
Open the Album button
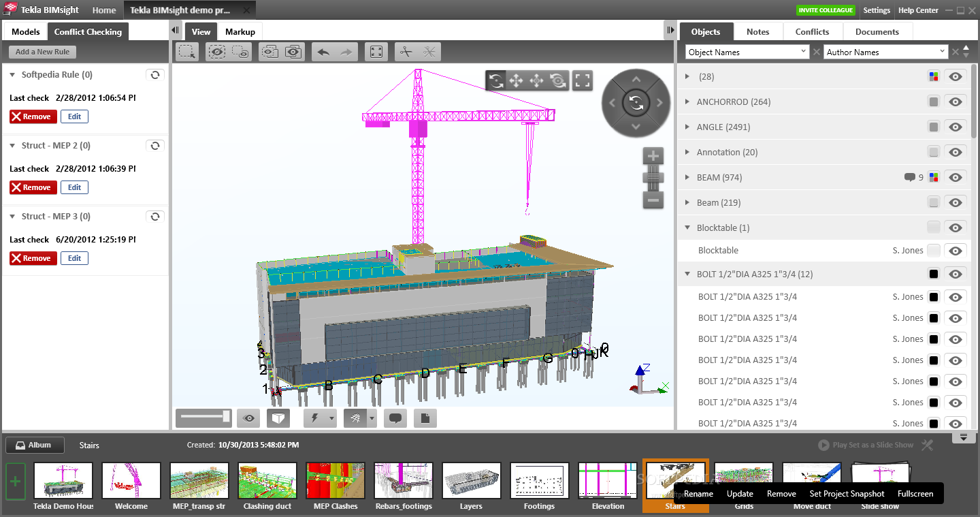(35, 445)
